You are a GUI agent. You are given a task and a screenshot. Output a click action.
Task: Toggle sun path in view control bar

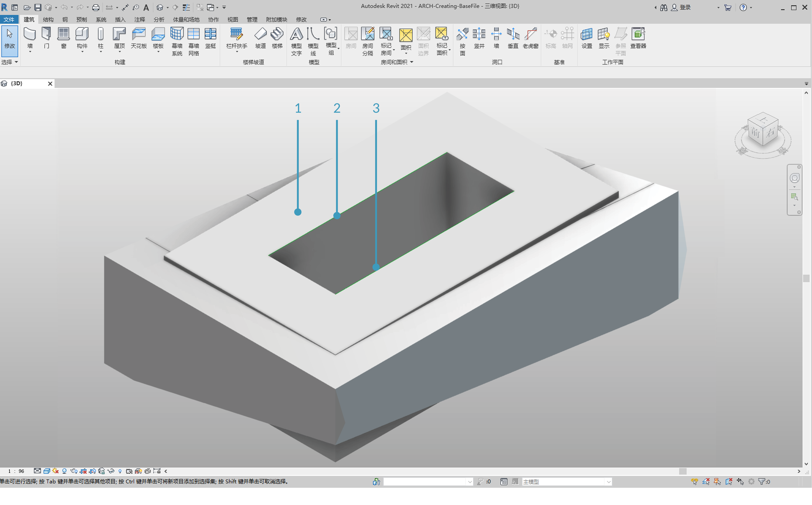[55, 471]
